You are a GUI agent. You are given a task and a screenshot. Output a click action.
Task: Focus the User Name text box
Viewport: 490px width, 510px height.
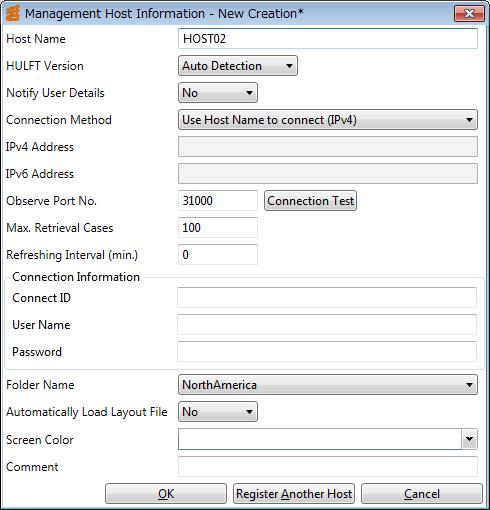pyautogui.click(x=327, y=325)
